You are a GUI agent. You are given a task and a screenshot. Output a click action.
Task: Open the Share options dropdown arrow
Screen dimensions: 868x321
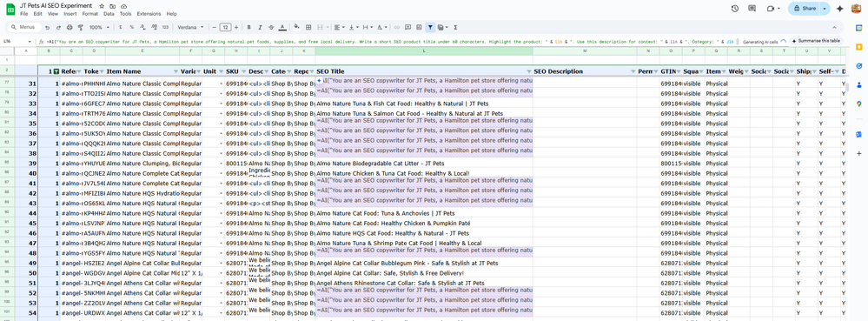[x=825, y=9]
